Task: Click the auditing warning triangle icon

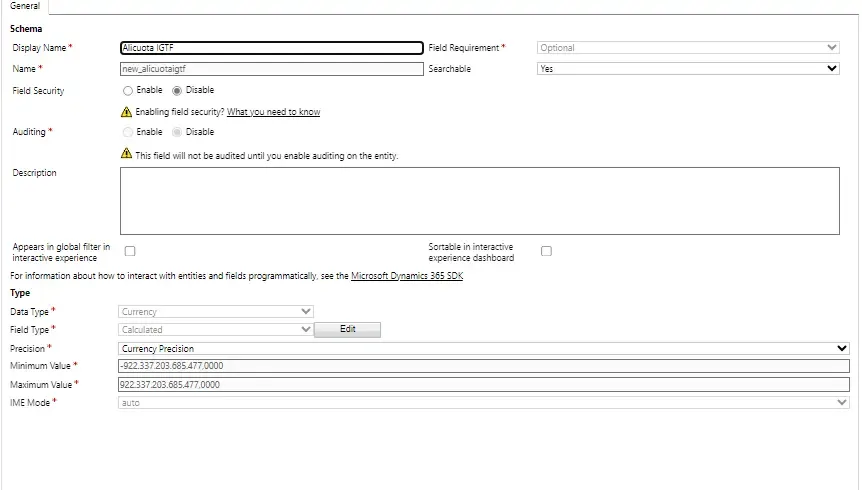Action: (x=126, y=154)
